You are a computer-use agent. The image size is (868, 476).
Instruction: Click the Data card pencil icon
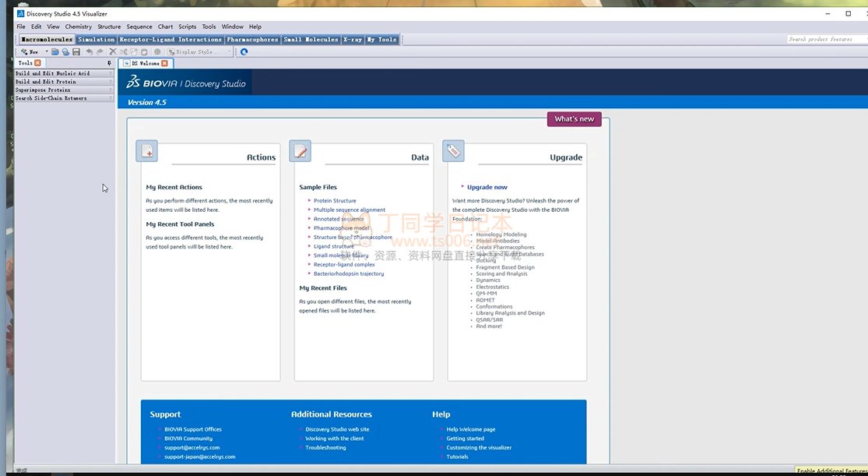tap(300, 151)
